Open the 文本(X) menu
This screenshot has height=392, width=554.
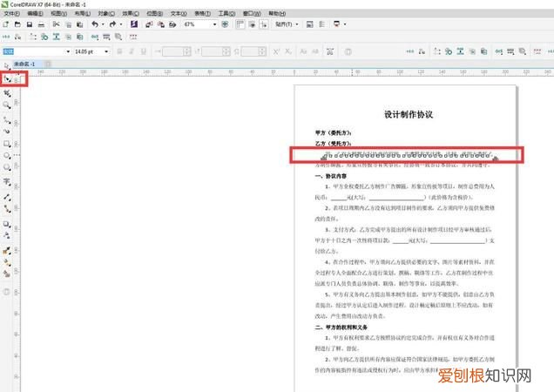(179, 13)
